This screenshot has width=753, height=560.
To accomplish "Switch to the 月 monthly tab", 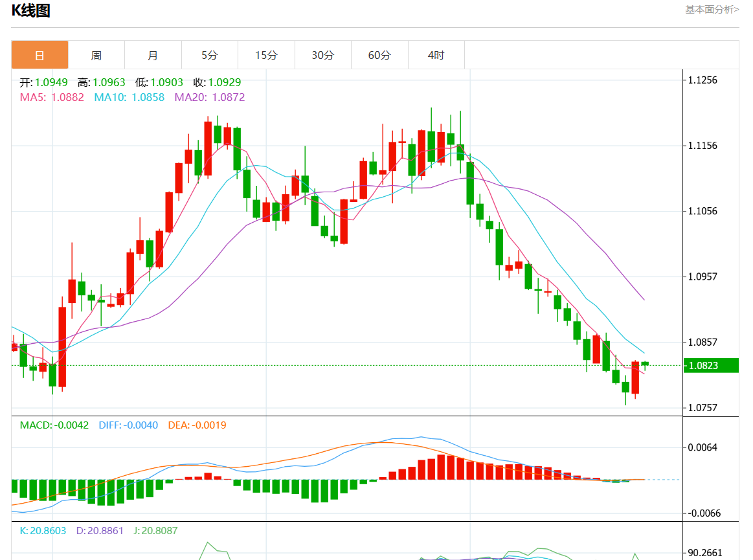I will click(153, 55).
